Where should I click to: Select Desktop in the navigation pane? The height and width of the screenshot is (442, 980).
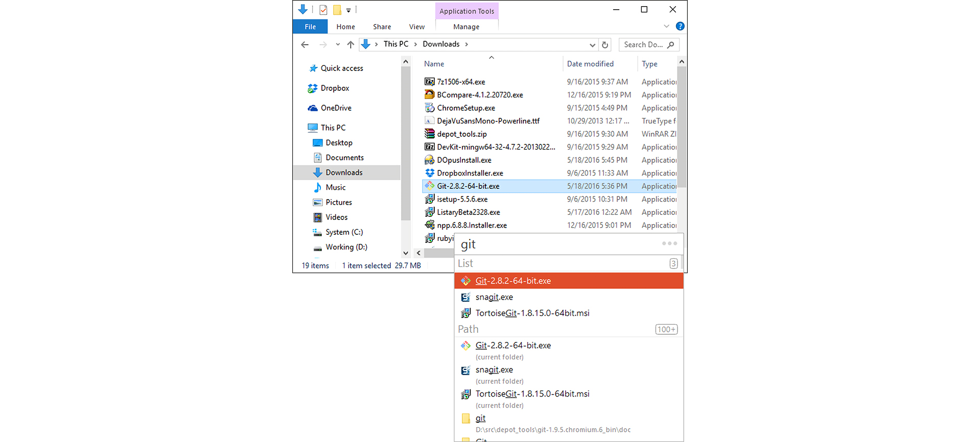(339, 143)
